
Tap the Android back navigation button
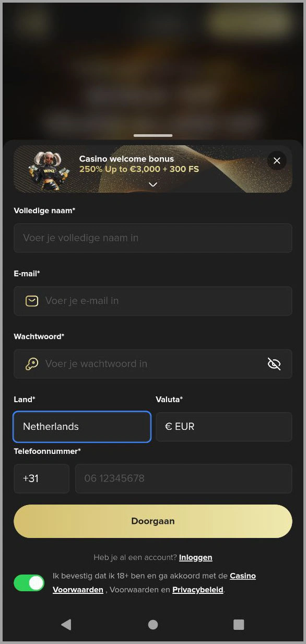pos(66,624)
